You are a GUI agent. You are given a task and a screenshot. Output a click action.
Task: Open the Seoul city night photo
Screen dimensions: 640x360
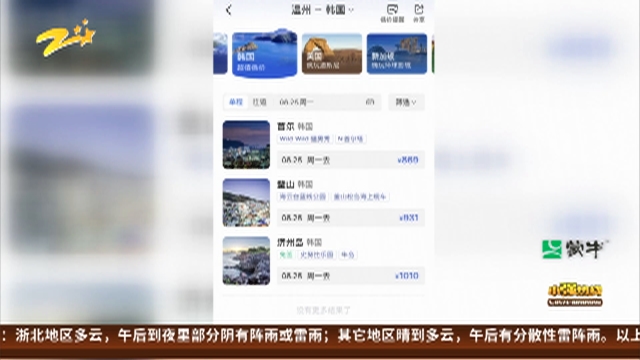point(246,144)
